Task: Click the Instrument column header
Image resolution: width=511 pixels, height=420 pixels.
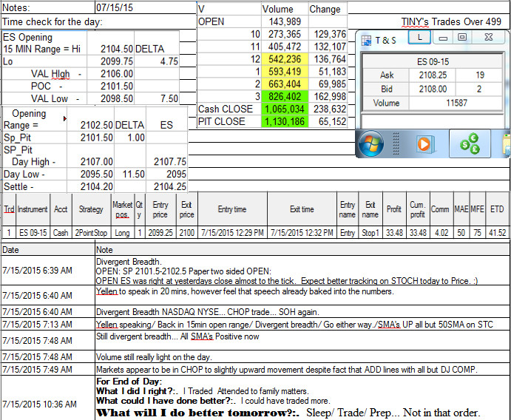Action: coord(33,209)
